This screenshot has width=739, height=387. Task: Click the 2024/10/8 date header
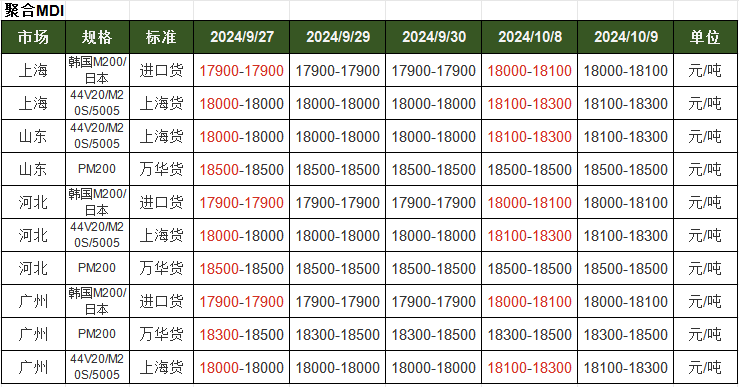pyautogui.click(x=530, y=37)
